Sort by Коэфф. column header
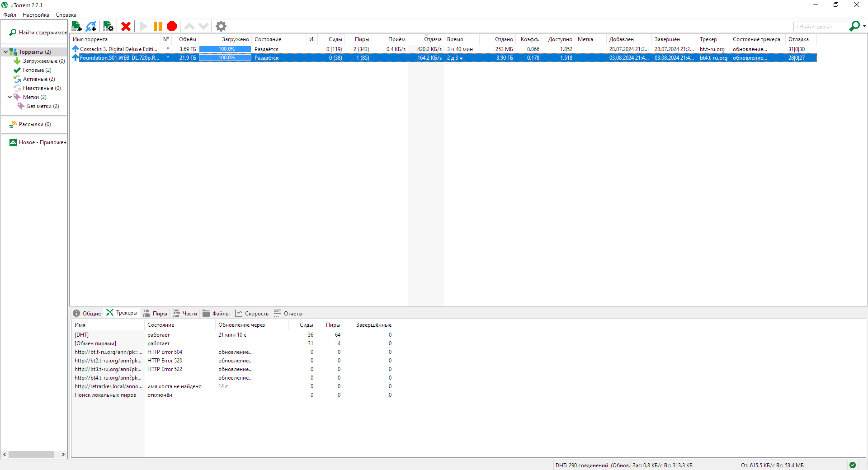Viewport: 868px width, 470px height. (529, 39)
